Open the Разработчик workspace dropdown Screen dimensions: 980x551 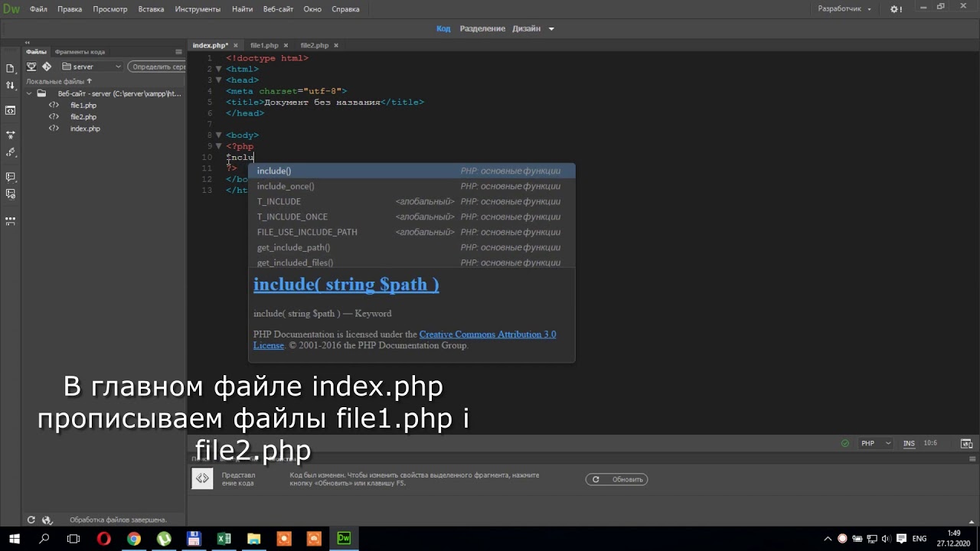click(845, 9)
